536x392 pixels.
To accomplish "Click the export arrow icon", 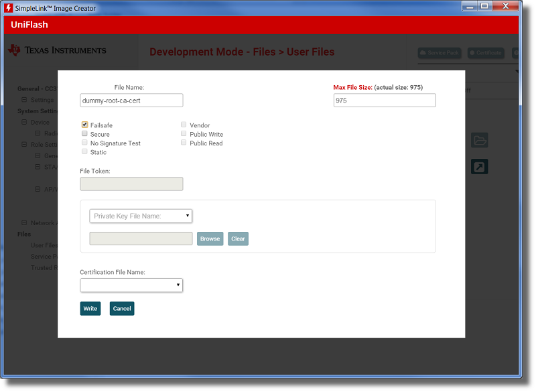I will [x=479, y=166].
